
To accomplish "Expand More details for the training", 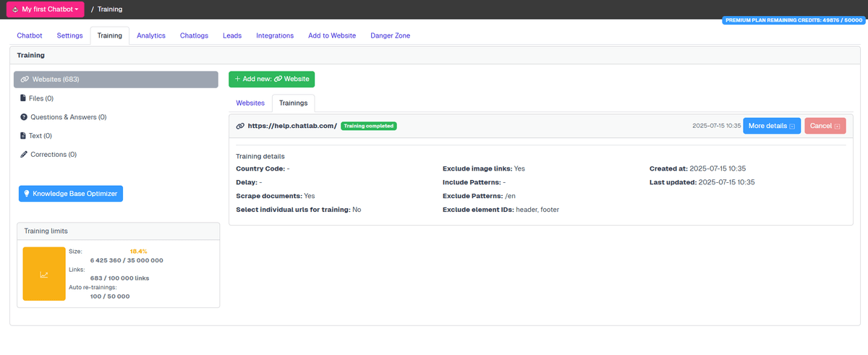I will [x=771, y=126].
